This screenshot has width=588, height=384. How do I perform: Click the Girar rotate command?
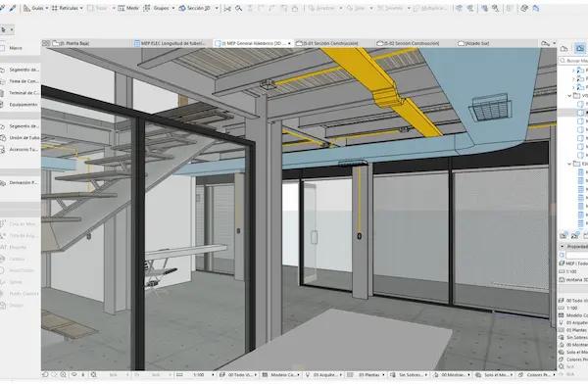(356, 8)
